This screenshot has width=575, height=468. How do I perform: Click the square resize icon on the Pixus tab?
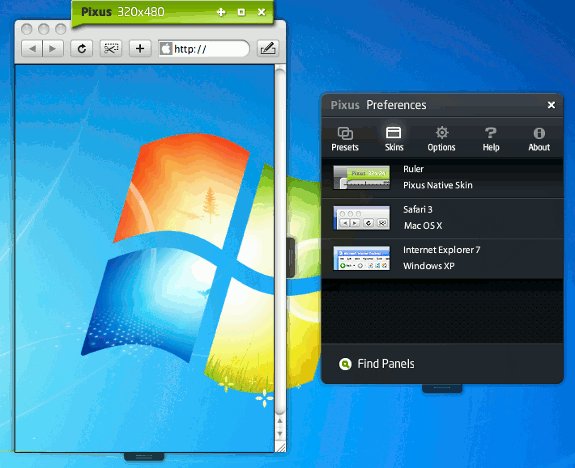(x=241, y=12)
